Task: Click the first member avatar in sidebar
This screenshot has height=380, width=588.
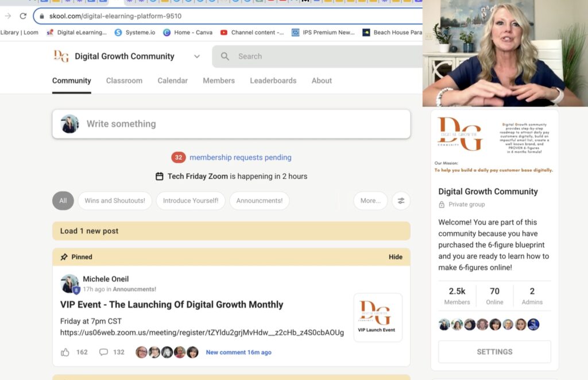Action: [x=444, y=324]
